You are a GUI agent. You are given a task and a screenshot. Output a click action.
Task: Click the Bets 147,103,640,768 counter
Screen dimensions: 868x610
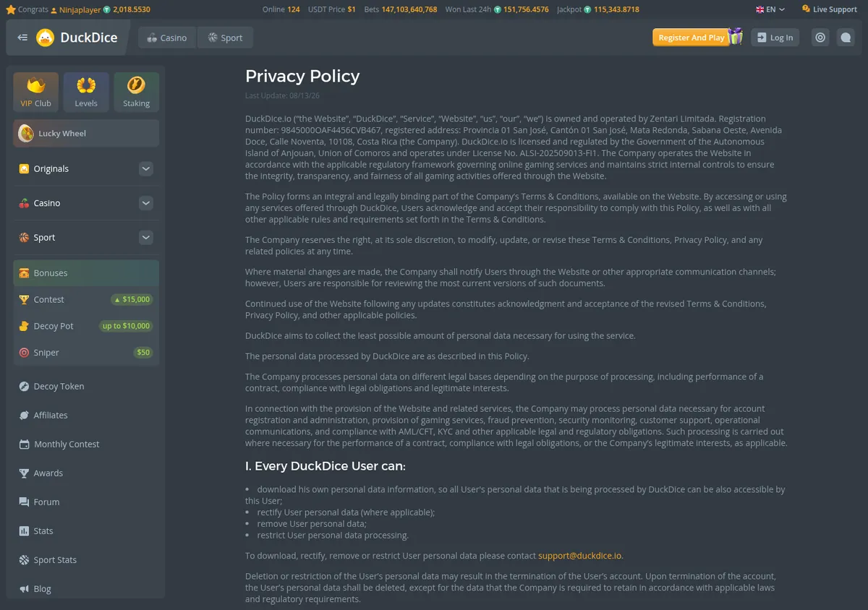[401, 10]
